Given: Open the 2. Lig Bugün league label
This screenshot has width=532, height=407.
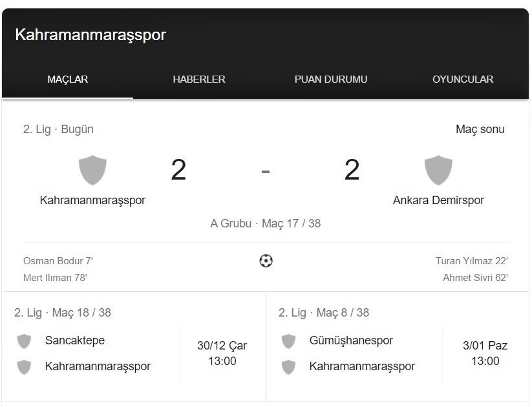Looking at the screenshot, I should 58,129.
